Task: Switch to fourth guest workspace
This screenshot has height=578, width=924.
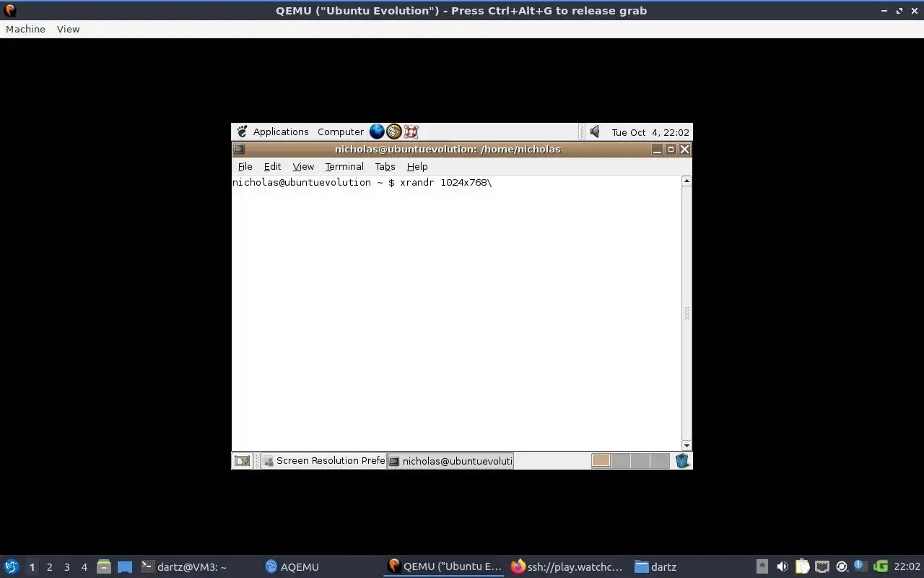Action: [x=660, y=461]
